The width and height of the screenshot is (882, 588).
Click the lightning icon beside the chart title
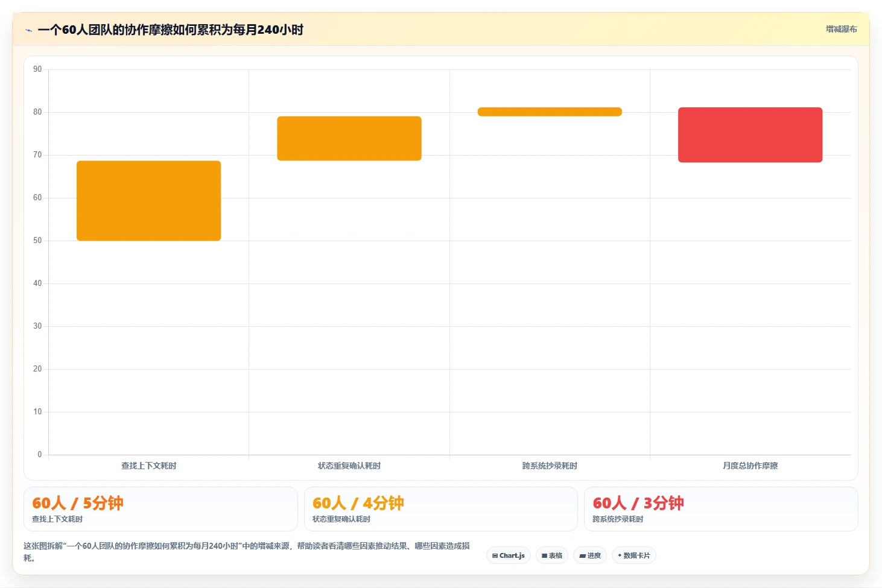[x=28, y=30]
